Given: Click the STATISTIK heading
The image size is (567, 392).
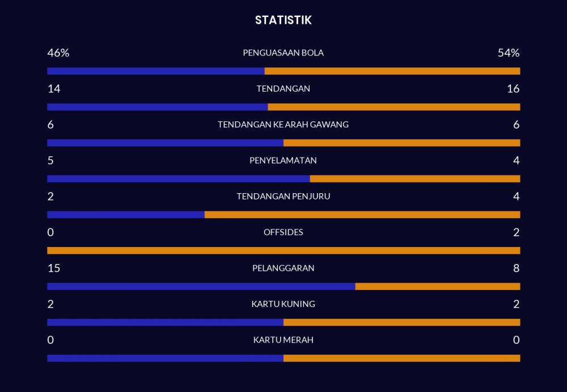Looking at the screenshot, I should pos(283,20).
